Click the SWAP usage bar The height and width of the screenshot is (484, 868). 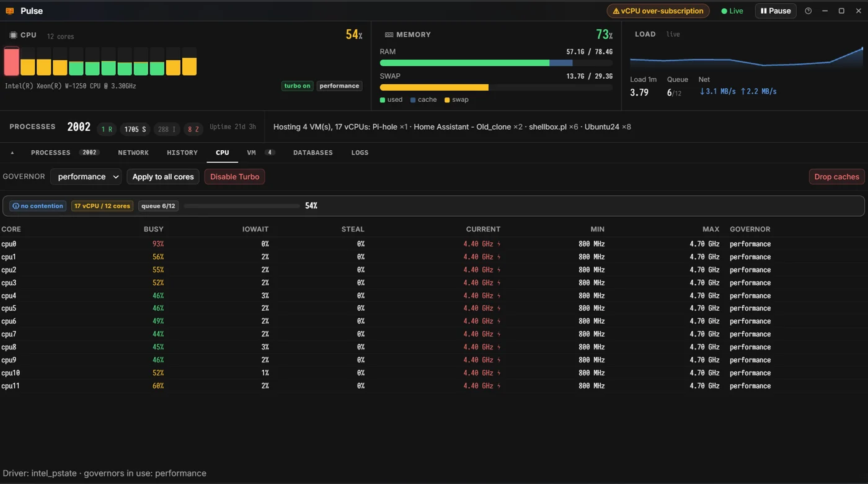496,87
